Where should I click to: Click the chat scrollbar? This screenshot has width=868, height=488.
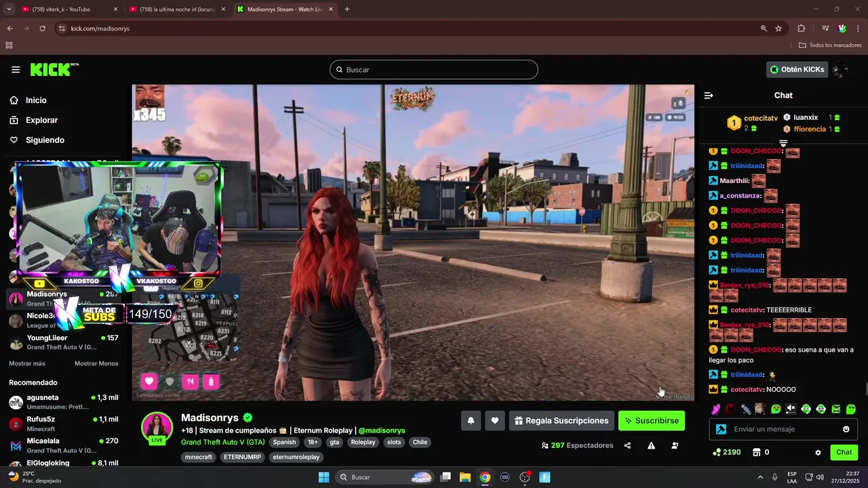(865, 390)
